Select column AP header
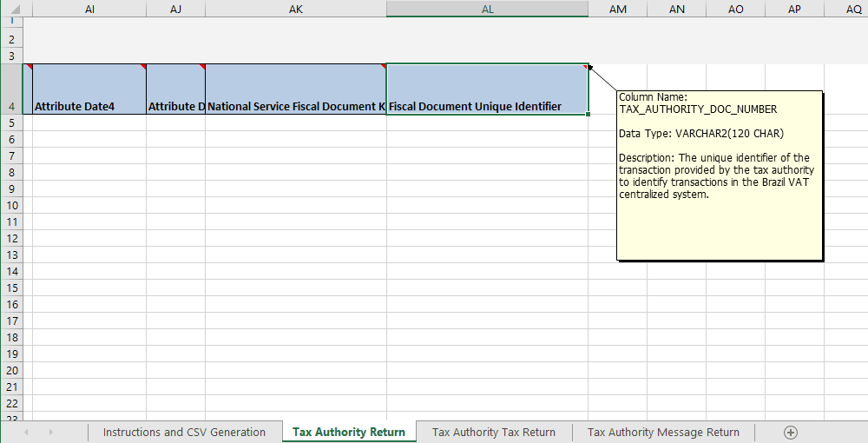This screenshot has height=443, width=868. point(794,9)
